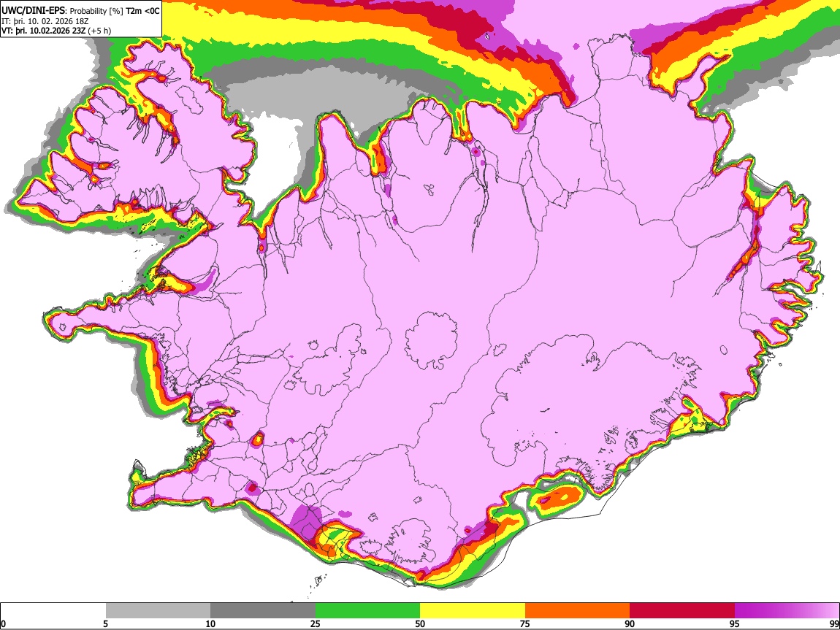This screenshot has width=840, height=630.
Task: Click legend tick label '5'
Action: tap(105, 624)
